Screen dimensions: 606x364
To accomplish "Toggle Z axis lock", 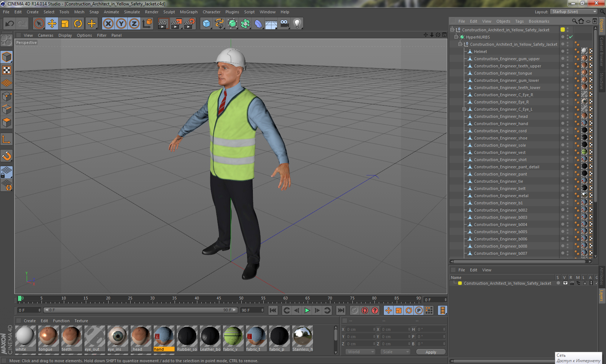I will coord(134,24).
